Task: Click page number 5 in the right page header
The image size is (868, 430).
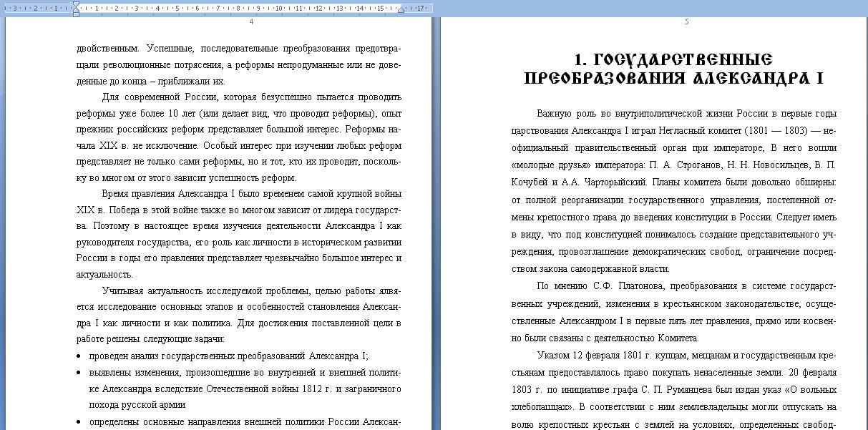Action: click(686, 22)
